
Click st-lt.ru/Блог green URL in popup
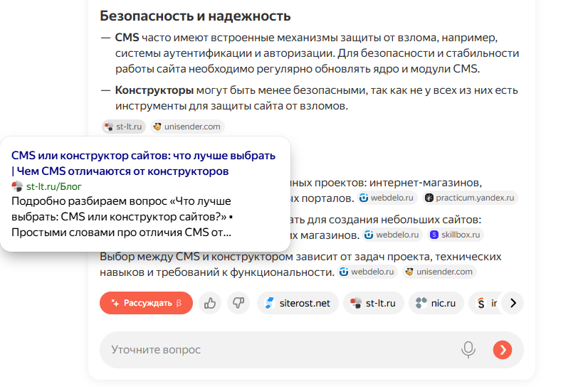pos(53,186)
